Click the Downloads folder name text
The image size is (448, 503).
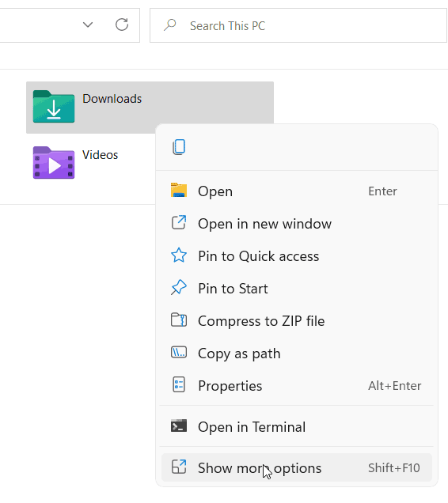[112, 99]
